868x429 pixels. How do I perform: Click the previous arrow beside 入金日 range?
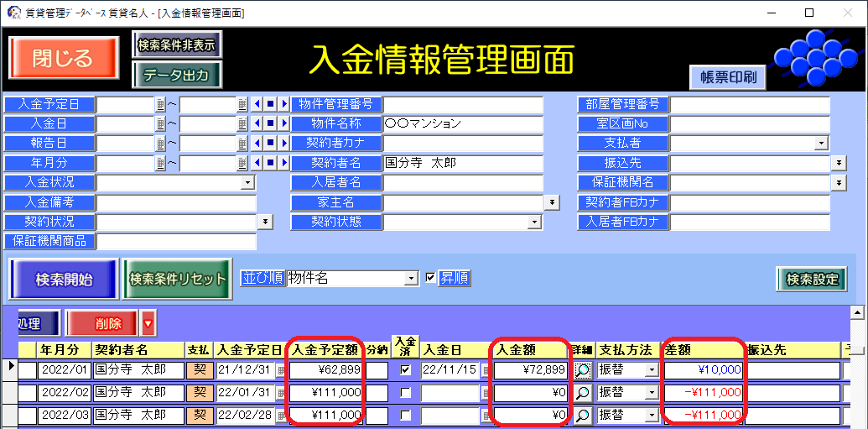click(x=257, y=123)
